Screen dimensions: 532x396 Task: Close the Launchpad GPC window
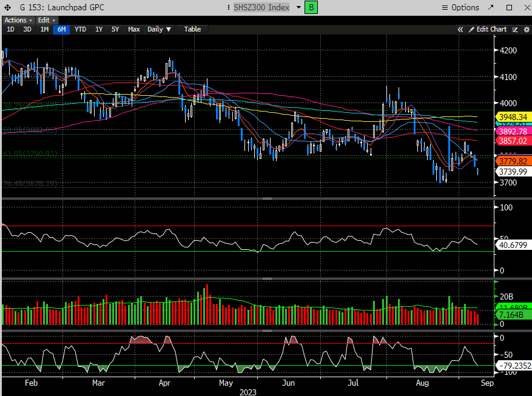pos(527,7)
